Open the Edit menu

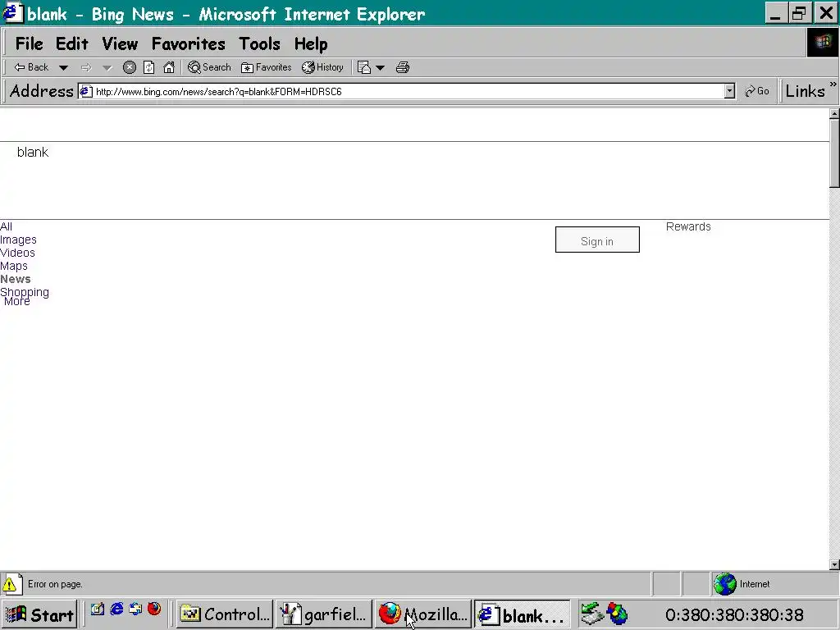point(72,44)
